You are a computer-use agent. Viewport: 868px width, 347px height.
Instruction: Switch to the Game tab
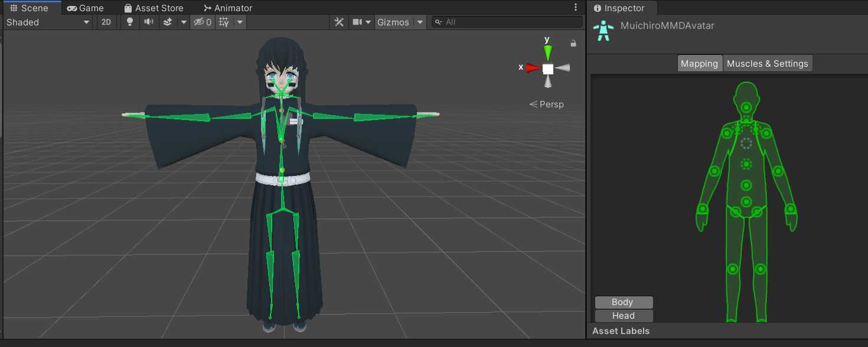click(85, 8)
